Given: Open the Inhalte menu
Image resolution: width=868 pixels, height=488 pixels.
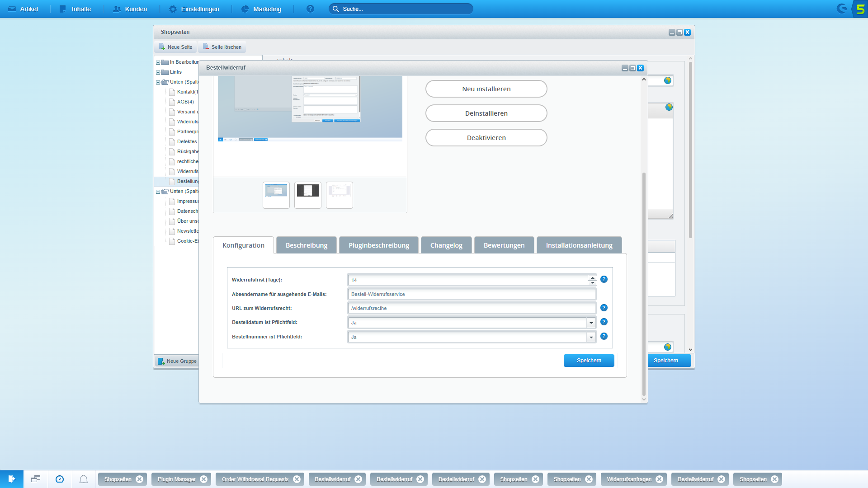Looking at the screenshot, I should tap(75, 9).
